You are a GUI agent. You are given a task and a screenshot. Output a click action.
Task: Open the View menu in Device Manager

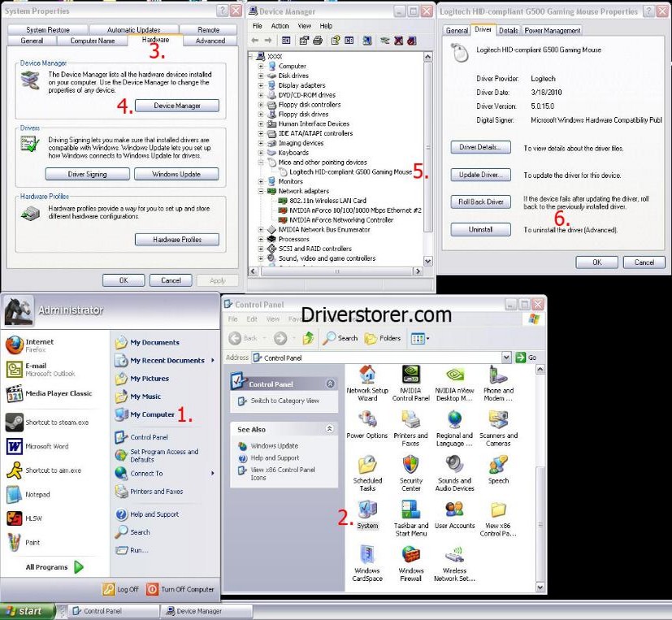tap(304, 26)
